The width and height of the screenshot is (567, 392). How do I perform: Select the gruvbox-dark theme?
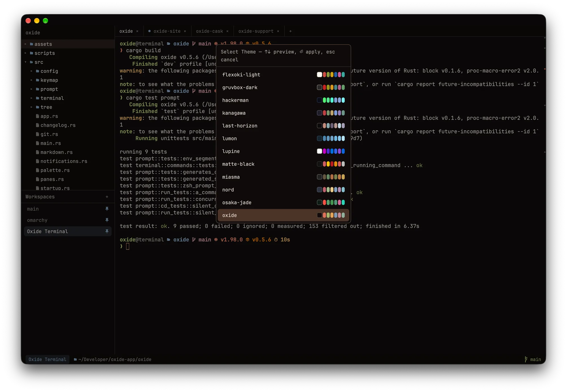(x=283, y=87)
